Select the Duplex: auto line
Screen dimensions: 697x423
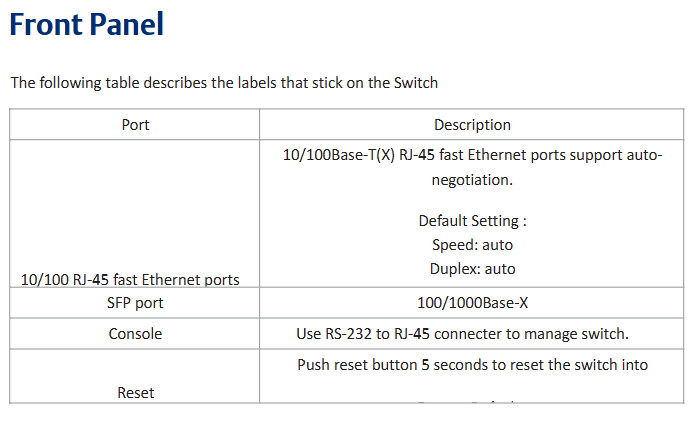[472, 268]
